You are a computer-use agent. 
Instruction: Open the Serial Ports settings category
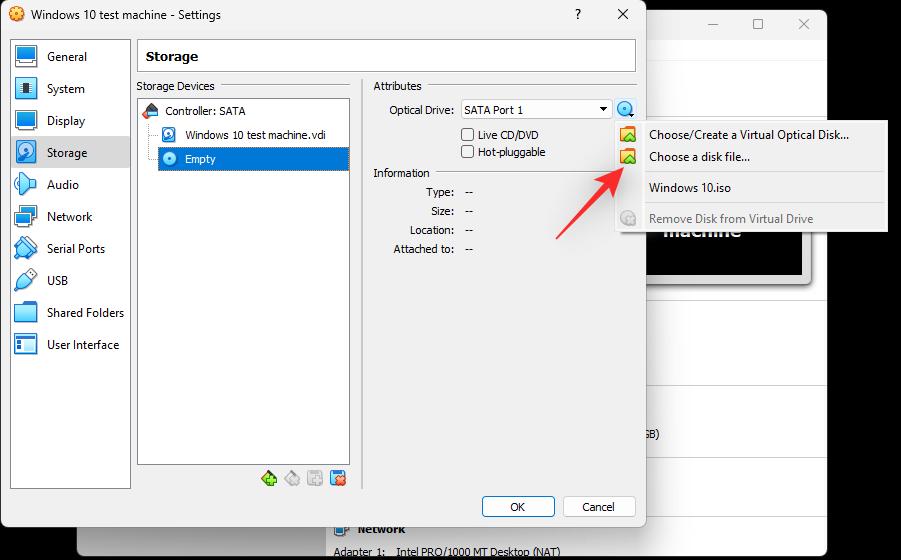pyautogui.click(x=70, y=249)
